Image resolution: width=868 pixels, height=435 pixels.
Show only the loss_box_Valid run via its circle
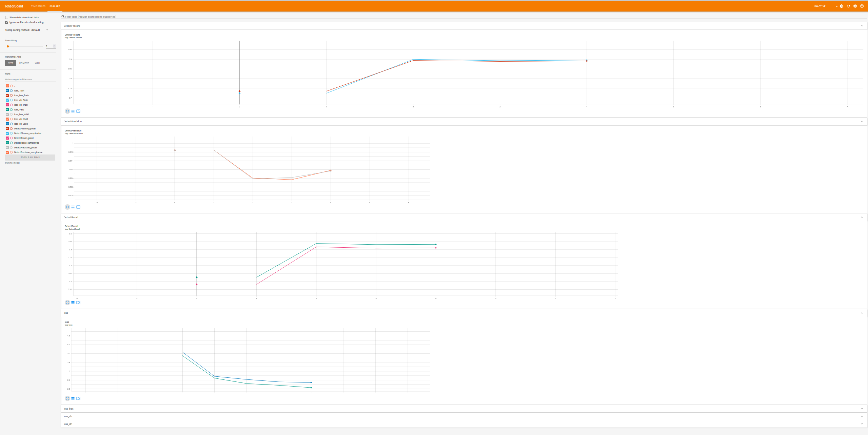click(11, 114)
